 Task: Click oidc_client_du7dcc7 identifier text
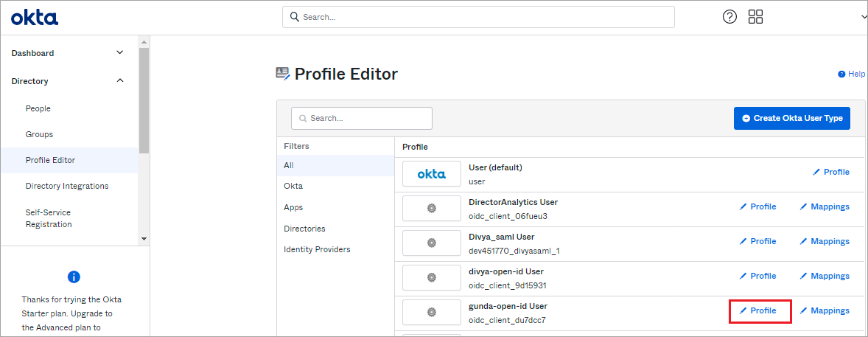pos(507,320)
